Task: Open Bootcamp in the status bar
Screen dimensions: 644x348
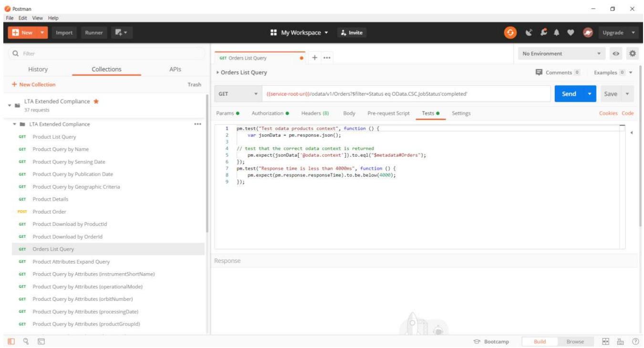Action: coord(491,341)
